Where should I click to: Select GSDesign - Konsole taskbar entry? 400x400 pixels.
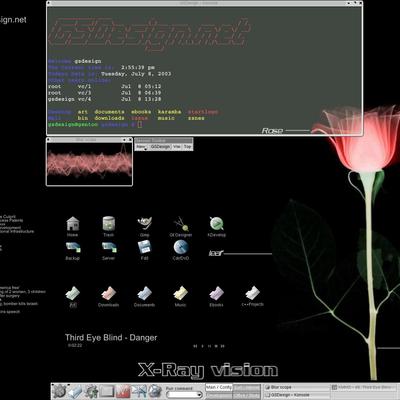(296, 395)
